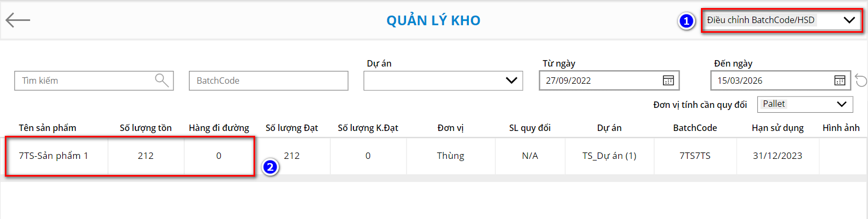868x219 pixels.
Task: Click the TS_Dự án (1) cell
Action: click(609, 156)
